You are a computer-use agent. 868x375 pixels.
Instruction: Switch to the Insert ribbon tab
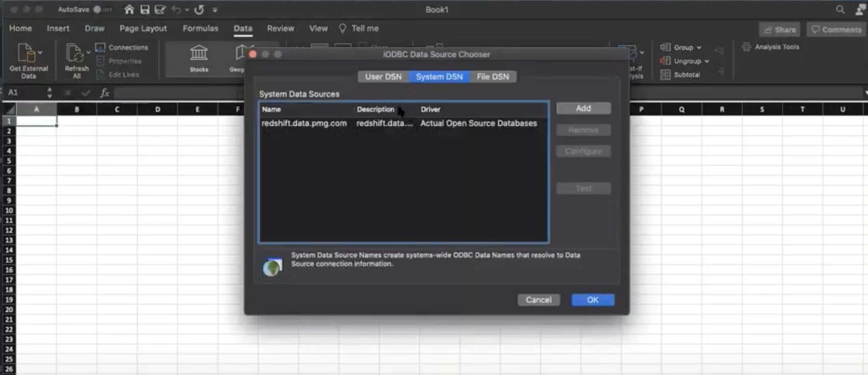(58, 29)
